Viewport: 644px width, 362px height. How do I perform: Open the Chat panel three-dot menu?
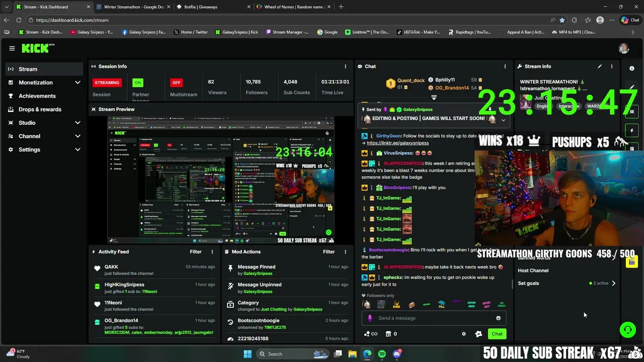pos(505,66)
